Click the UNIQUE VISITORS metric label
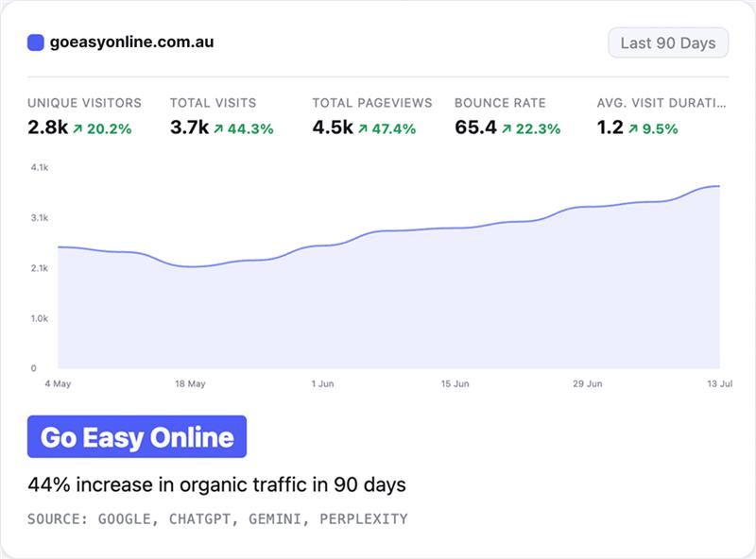Viewport: 756px width, 559px height. pyautogui.click(x=84, y=103)
